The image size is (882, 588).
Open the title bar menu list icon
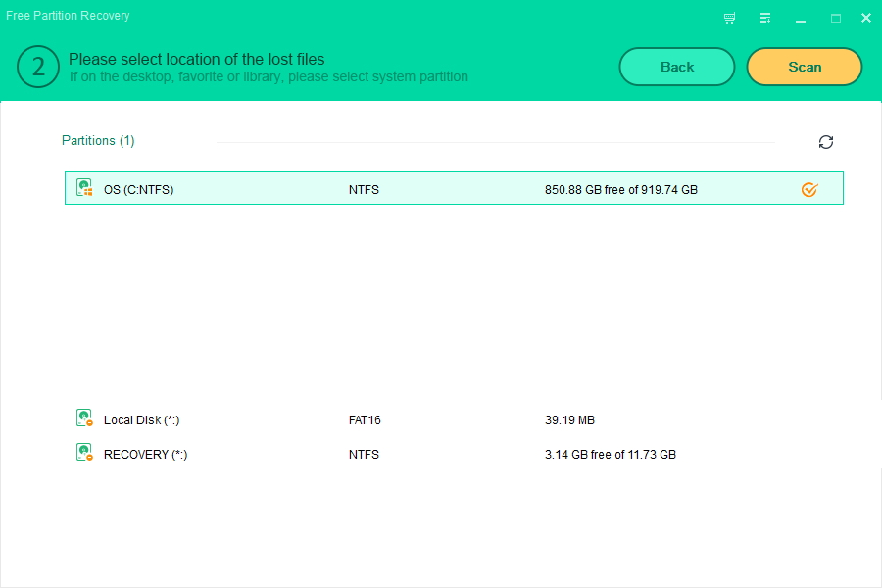[765, 18]
